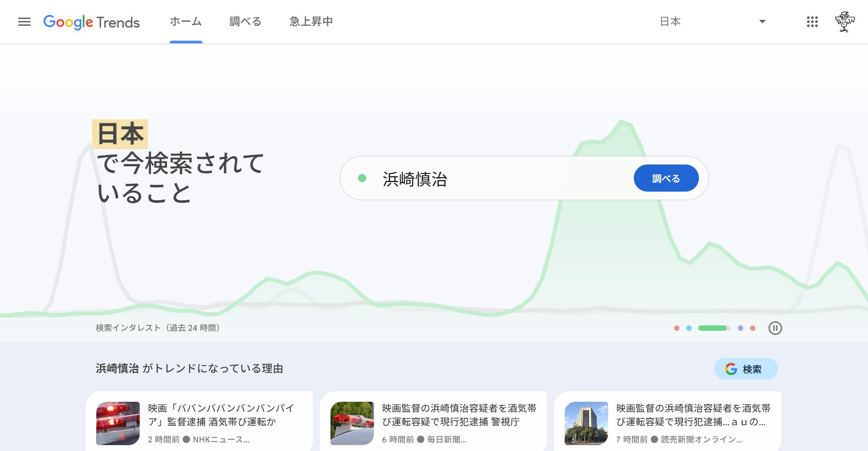Open the 毎日新聞 headline about 浜崎慎治容疑者
This screenshot has width=868, height=451.
459,415
